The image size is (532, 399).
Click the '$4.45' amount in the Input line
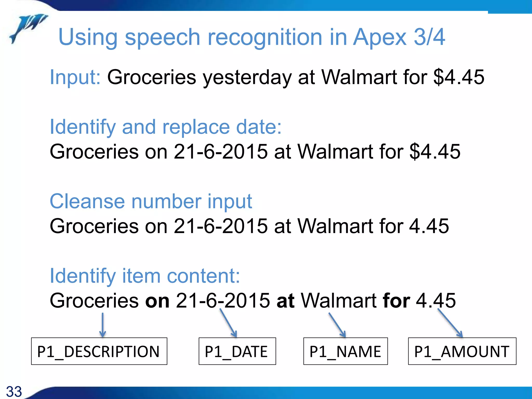[459, 77]
